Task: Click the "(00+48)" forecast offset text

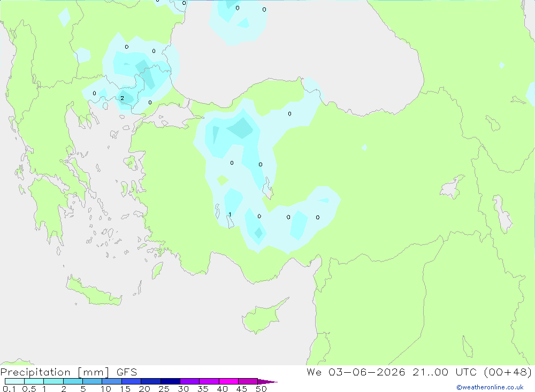Action: coord(508,372)
